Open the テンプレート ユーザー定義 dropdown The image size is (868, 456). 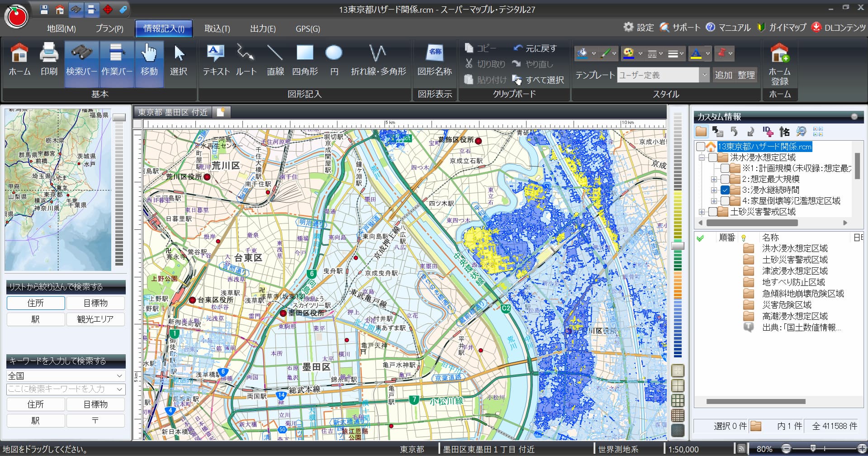704,75
